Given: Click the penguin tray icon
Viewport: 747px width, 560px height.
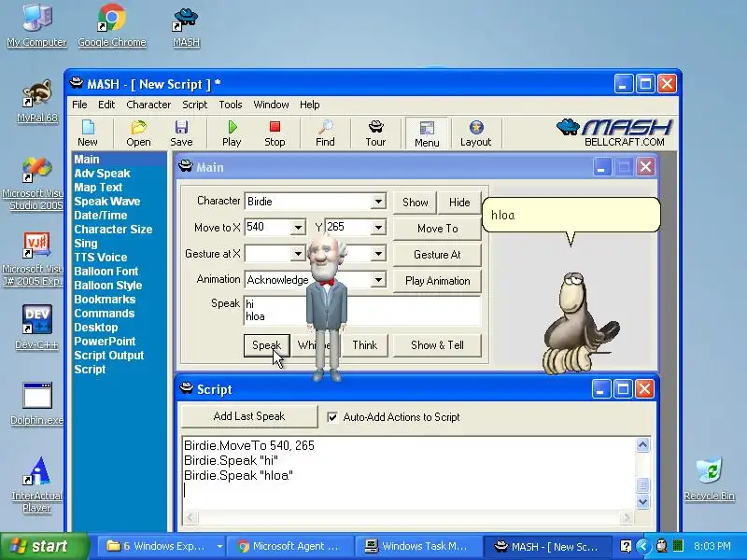Looking at the screenshot, I should tap(661, 546).
